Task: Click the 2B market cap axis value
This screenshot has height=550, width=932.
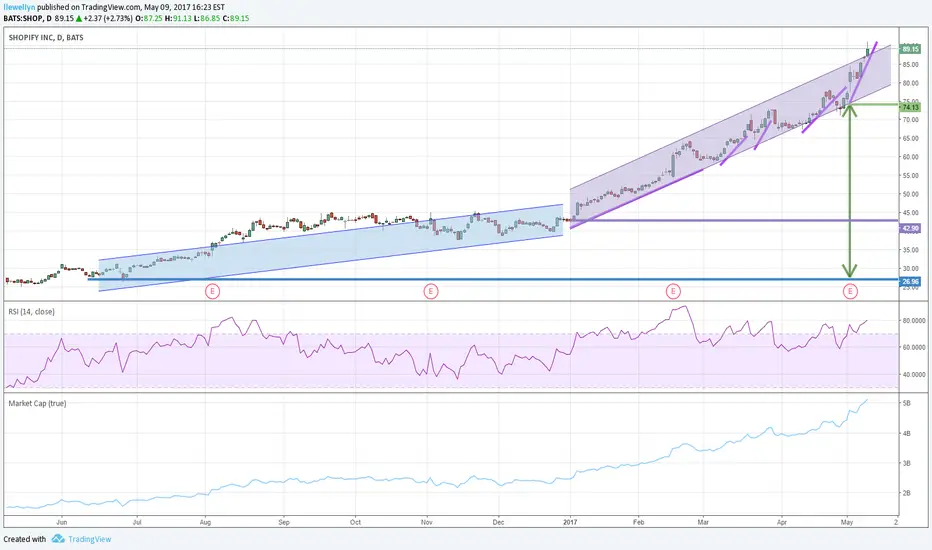Action: click(906, 493)
